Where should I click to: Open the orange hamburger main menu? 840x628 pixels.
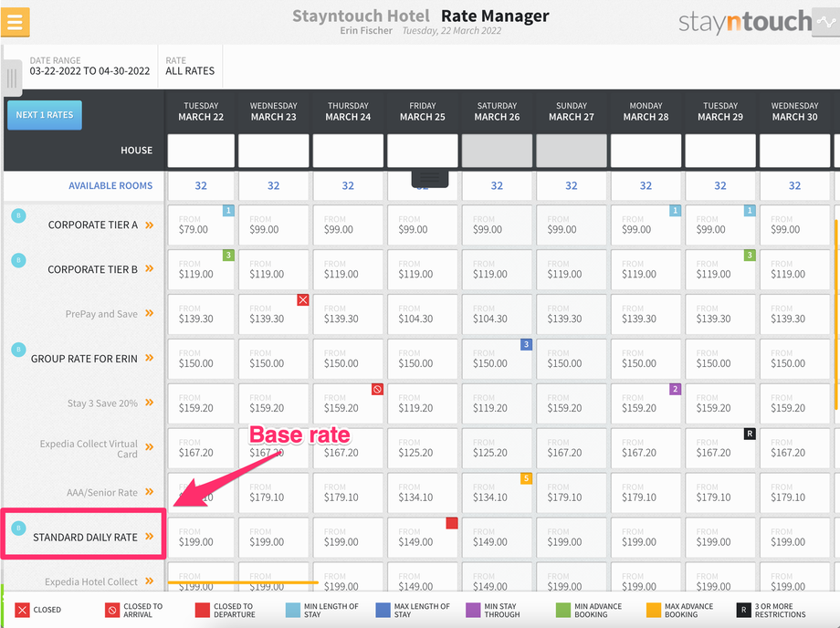point(15,22)
